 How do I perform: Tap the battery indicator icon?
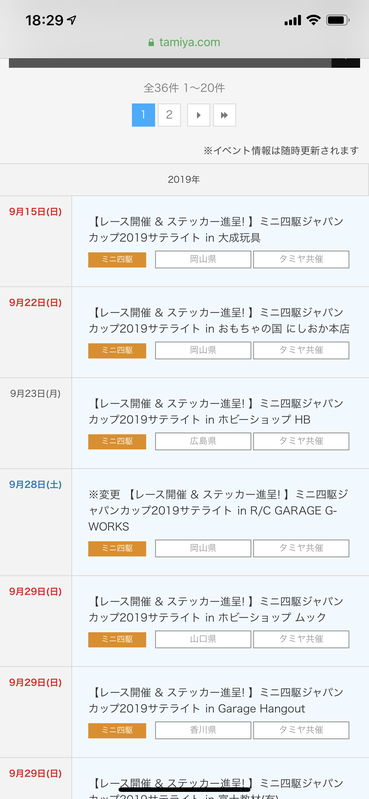(337, 20)
